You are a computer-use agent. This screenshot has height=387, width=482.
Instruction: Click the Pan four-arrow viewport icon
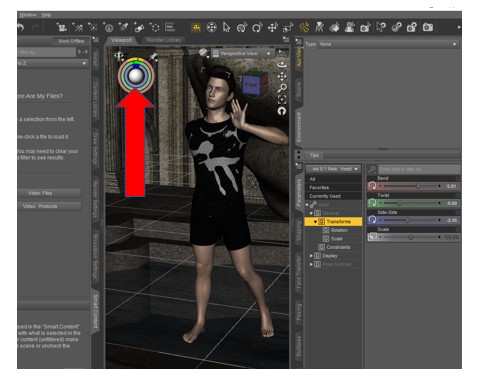282,77
